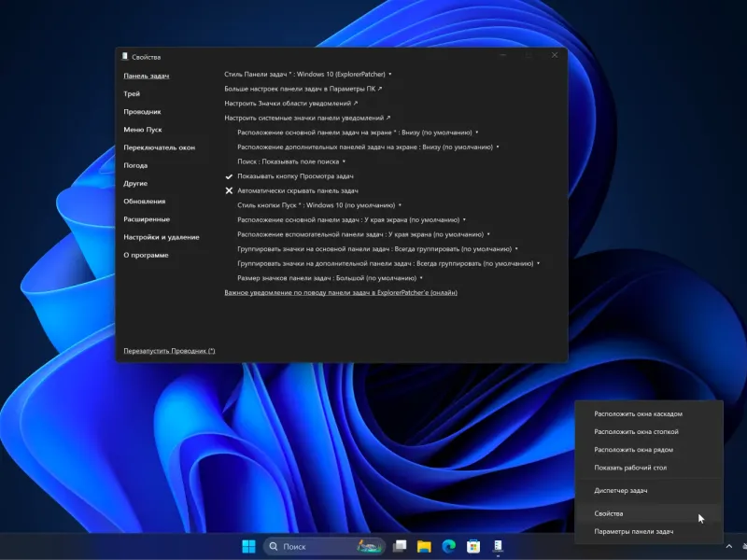Toggle Автоматически скрывать панель задач
The image size is (747, 560).
tap(291, 190)
